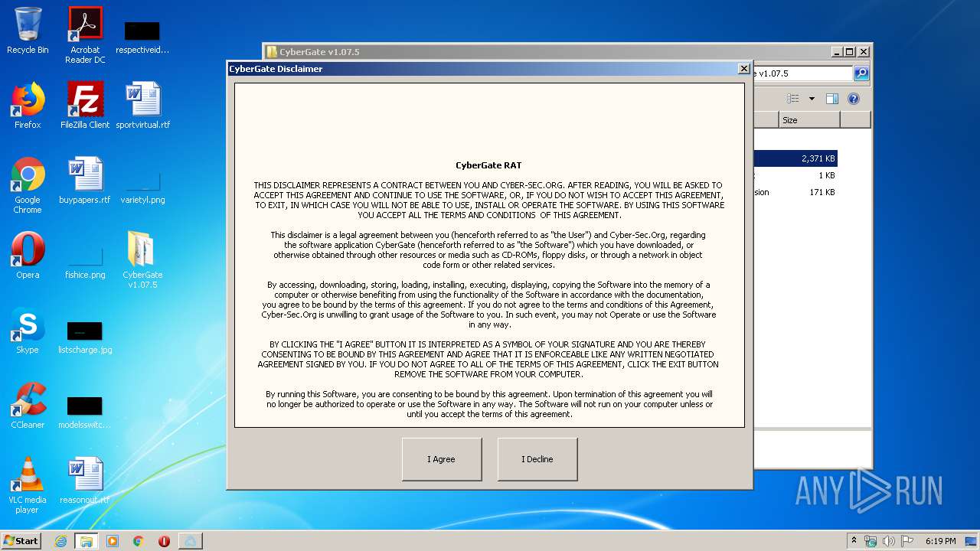
Task: Open FileZilla Client shortcut
Action: [85, 106]
